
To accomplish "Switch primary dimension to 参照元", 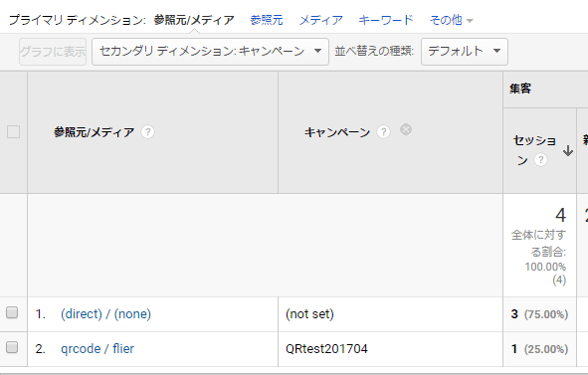I will (x=267, y=20).
